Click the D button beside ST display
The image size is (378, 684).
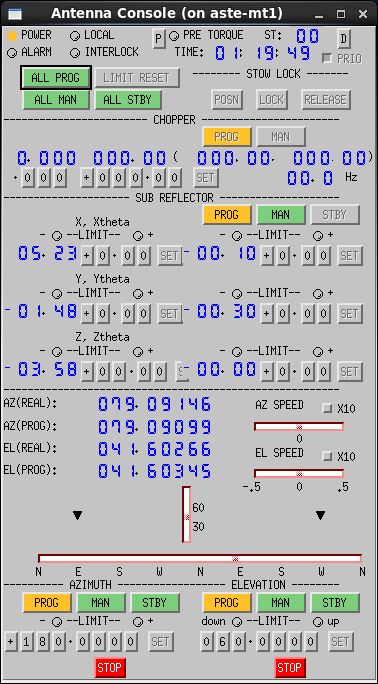(x=344, y=39)
